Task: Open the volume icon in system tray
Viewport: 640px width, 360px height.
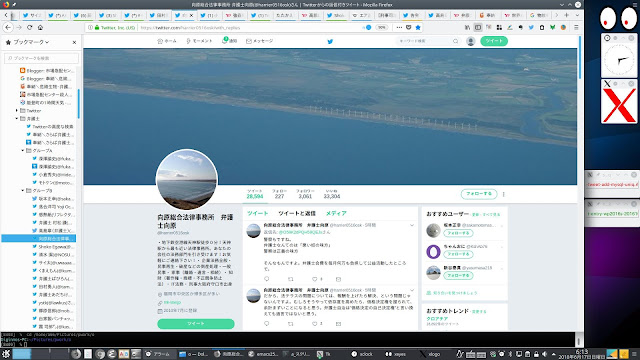Action: point(544,354)
